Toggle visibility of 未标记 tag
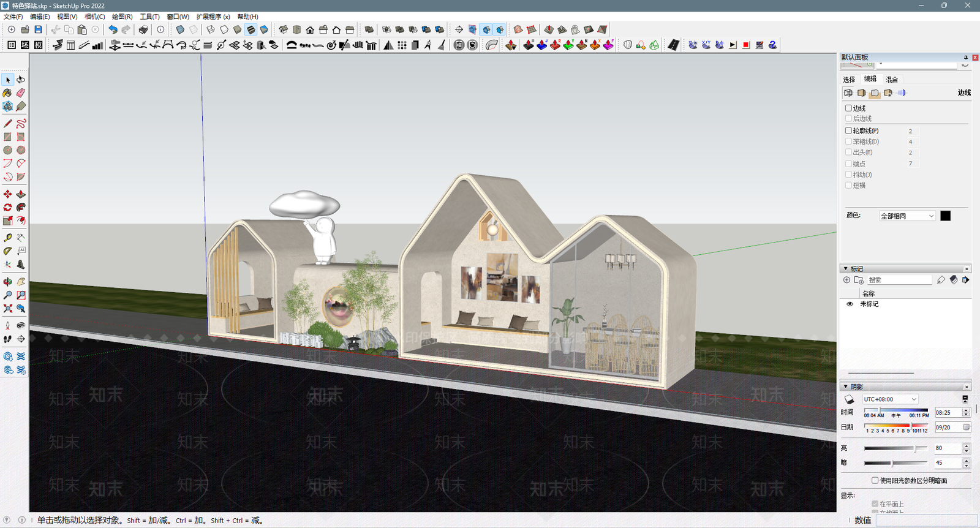Screen dimensions: 980x528 click(850, 304)
